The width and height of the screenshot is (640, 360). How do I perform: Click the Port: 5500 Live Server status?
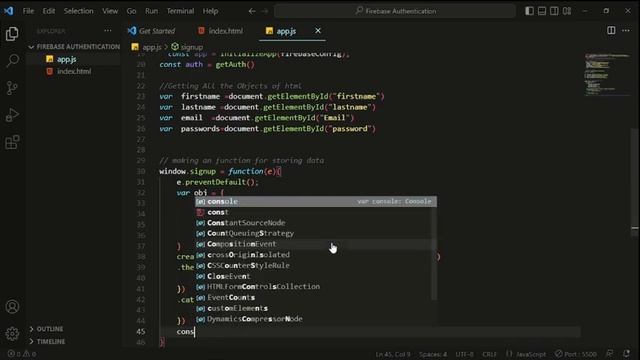coord(575,354)
